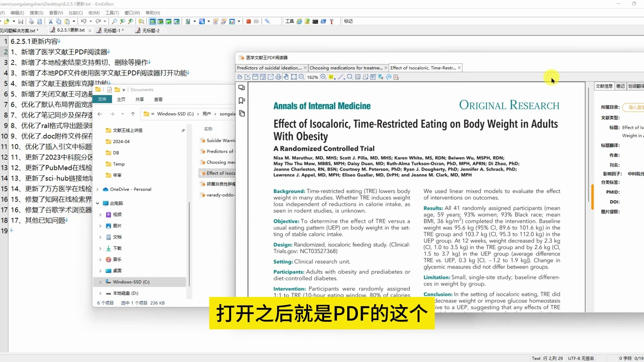This screenshot has width=644, height=362.
Task: Click the save icon in PDF reader
Action: tap(255, 77)
